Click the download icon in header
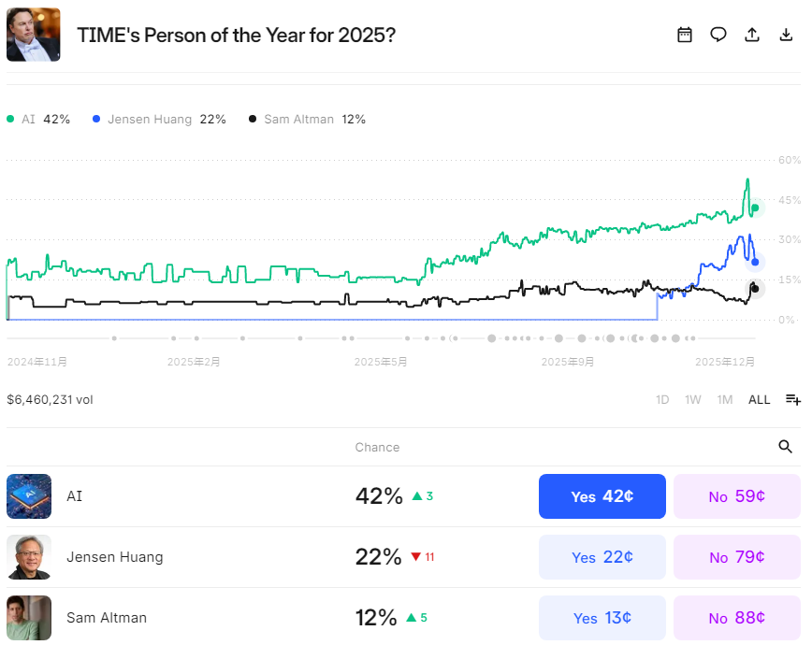 (x=786, y=35)
